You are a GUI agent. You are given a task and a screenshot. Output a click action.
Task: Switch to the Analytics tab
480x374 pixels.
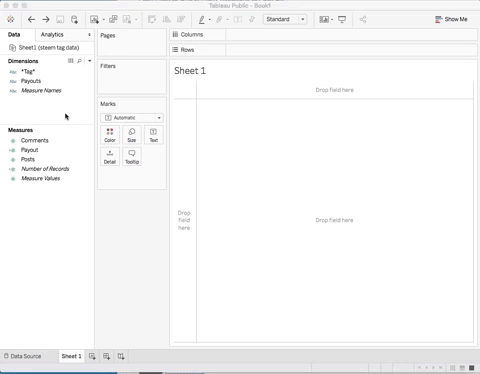(x=52, y=35)
